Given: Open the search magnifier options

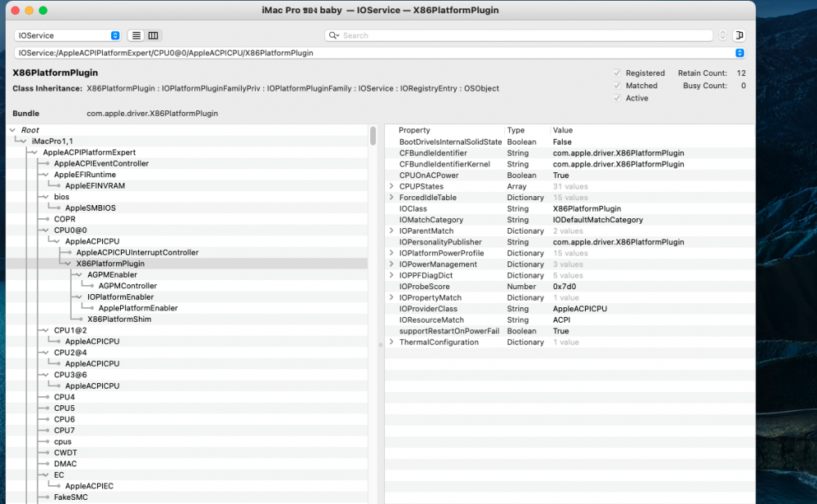Looking at the screenshot, I should (x=334, y=35).
